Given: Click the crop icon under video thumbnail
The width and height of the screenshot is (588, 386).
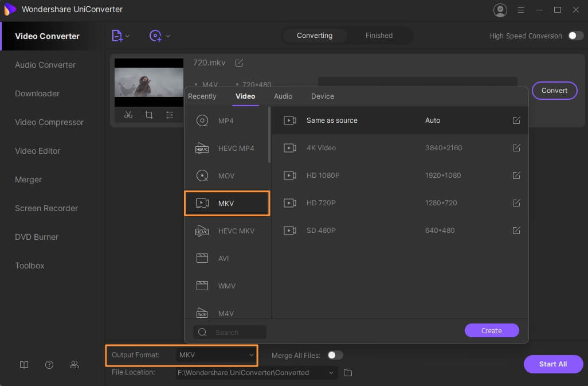Looking at the screenshot, I should pyautogui.click(x=149, y=115).
